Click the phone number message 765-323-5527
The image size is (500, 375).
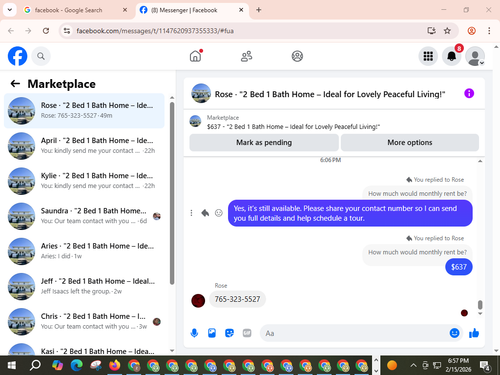click(x=237, y=299)
